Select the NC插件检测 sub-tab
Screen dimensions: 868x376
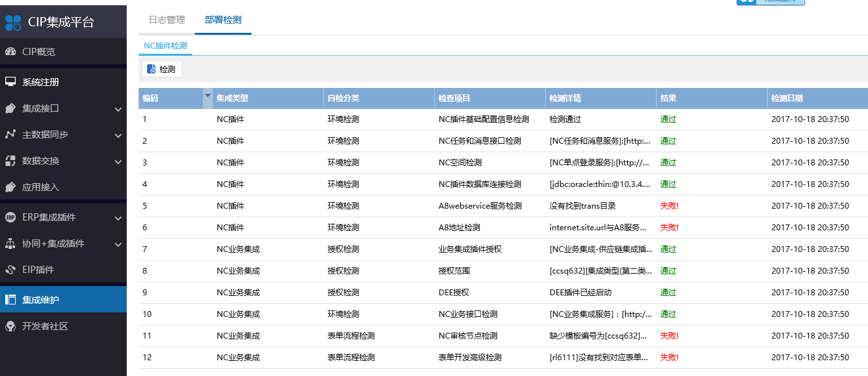pos(165,46)
